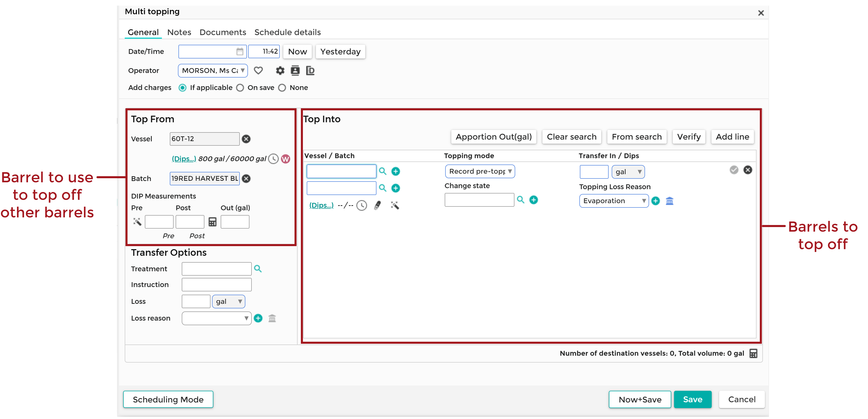Image resolution: width=868 pixels, height=419 pixels.
Task: Clear the Top From batch field
Action: pyautogui.click(x=246, y=178)
